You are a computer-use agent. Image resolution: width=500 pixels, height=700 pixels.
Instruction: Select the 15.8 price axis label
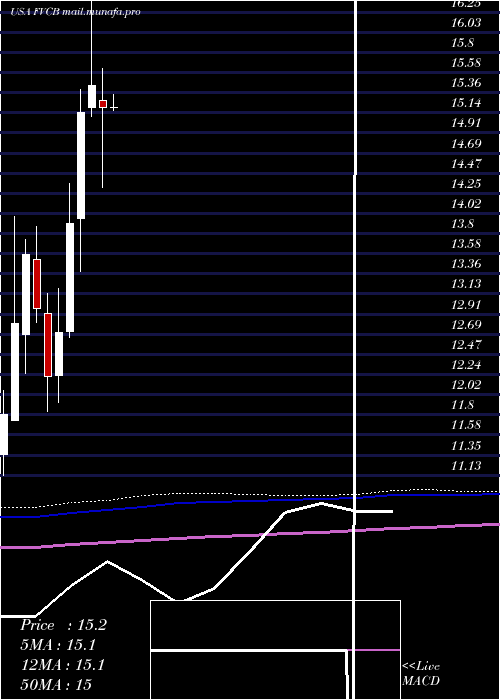point(462,43)
